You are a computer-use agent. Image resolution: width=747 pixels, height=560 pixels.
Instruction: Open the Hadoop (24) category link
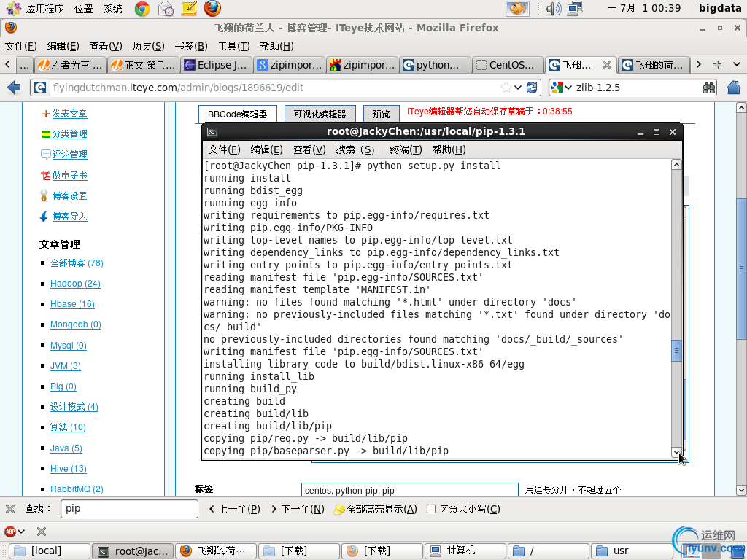(x=75, y=284)
